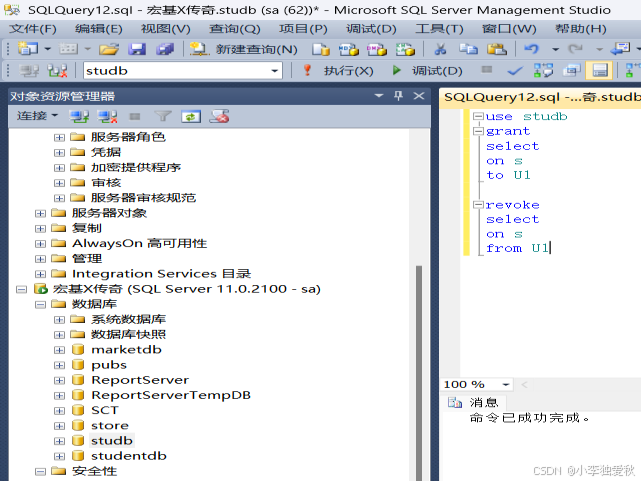Image resolution: width=641 pixels, height=482 pixels.
Task: Open the 连接 dropdown in Object Explorer
Action: (37, 116)
